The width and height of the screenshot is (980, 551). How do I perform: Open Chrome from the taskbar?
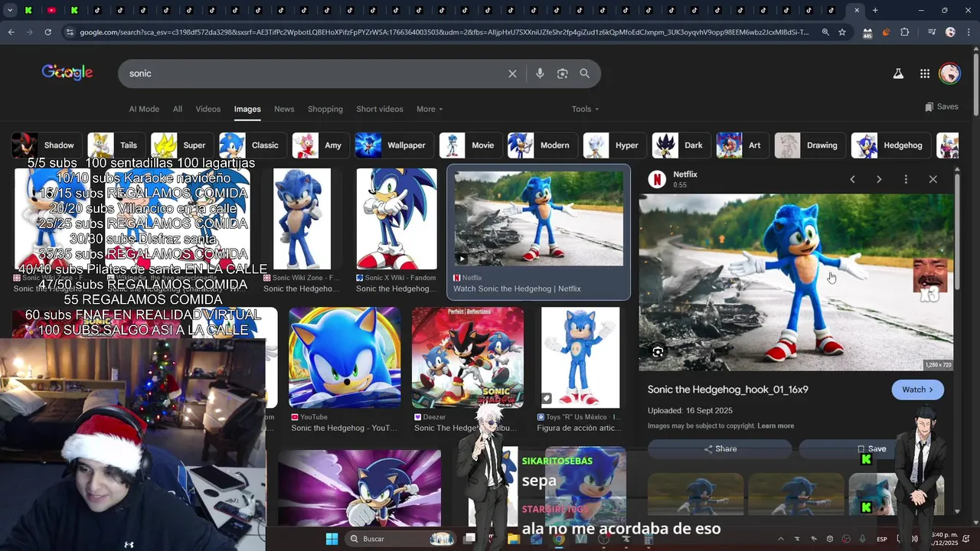point(559,539)
